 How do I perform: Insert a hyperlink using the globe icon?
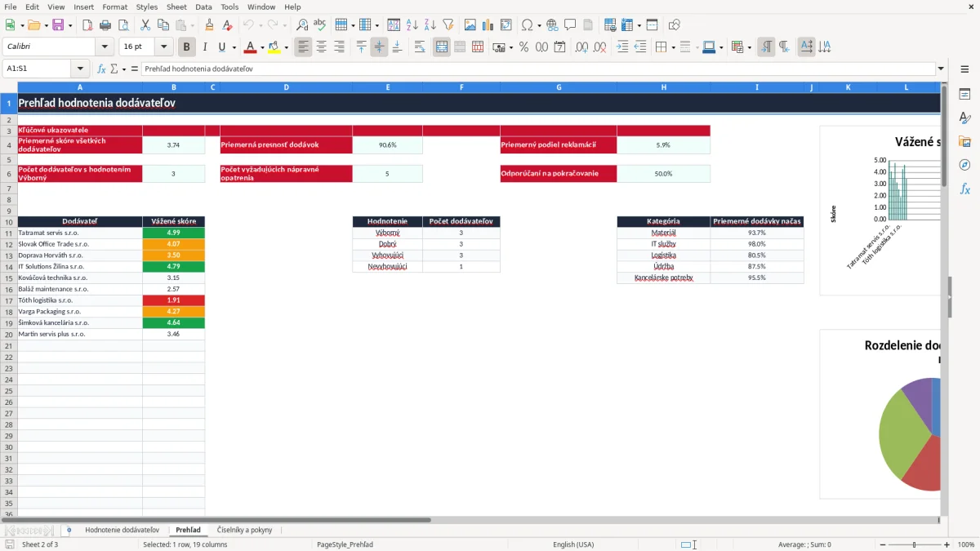552,25
